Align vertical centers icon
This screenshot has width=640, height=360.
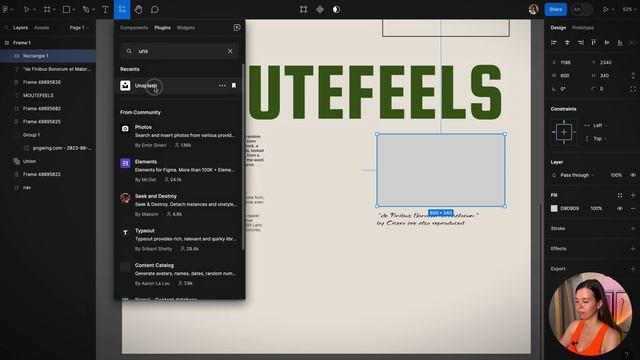607,42
